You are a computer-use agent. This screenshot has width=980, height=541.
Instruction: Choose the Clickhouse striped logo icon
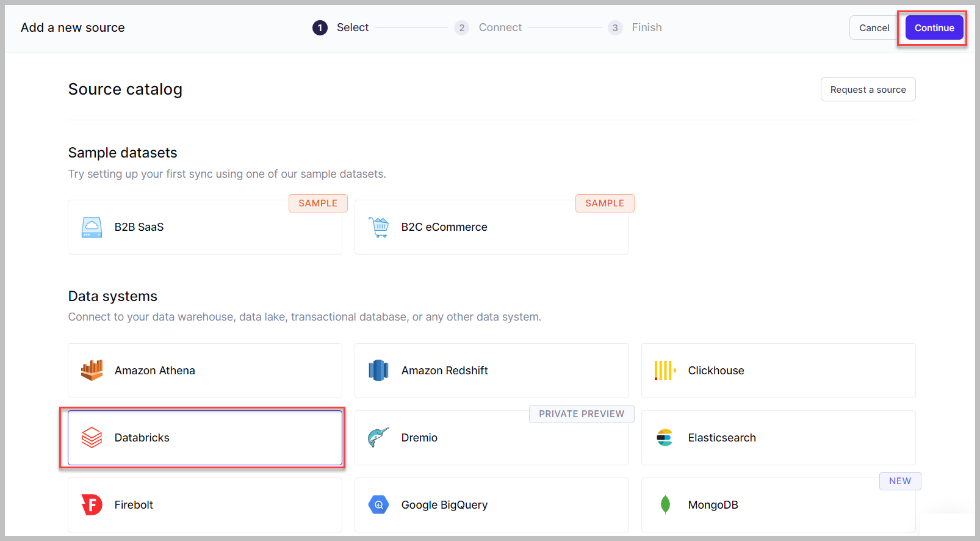coord(665,371)
